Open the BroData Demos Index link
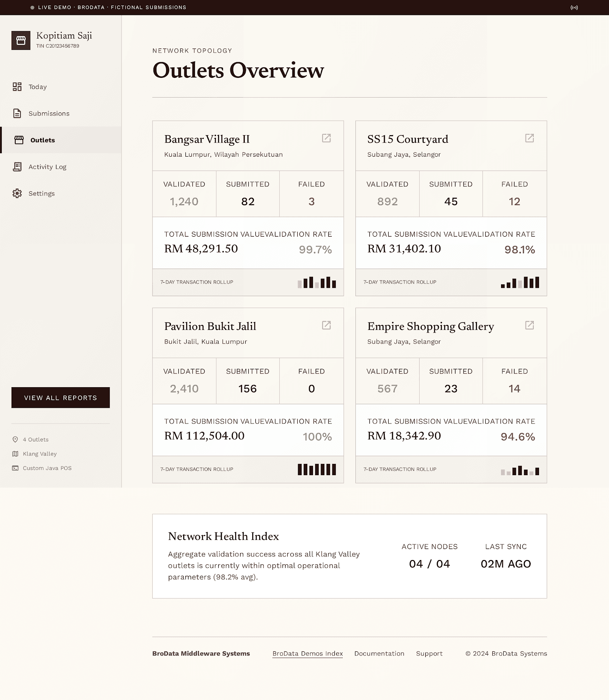609x700 pixels. click(x=307, y=654)
